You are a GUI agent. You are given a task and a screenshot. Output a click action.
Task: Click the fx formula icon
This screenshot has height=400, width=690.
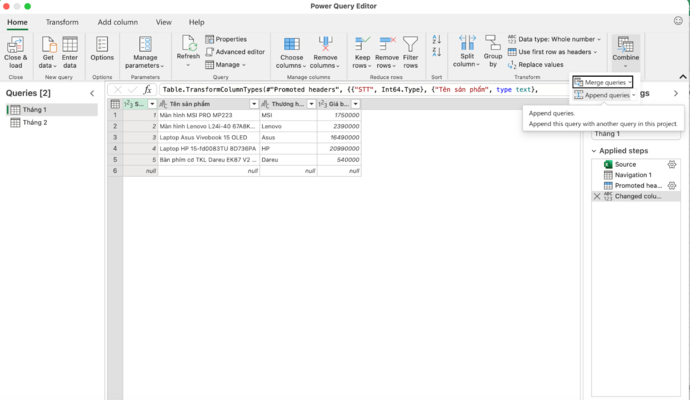click(x=148, y=90)
